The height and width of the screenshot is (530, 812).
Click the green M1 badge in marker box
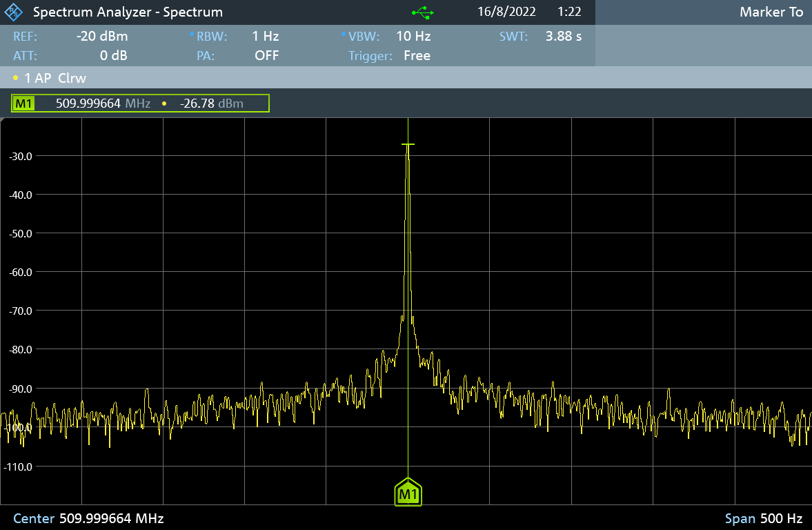[24, 104]
